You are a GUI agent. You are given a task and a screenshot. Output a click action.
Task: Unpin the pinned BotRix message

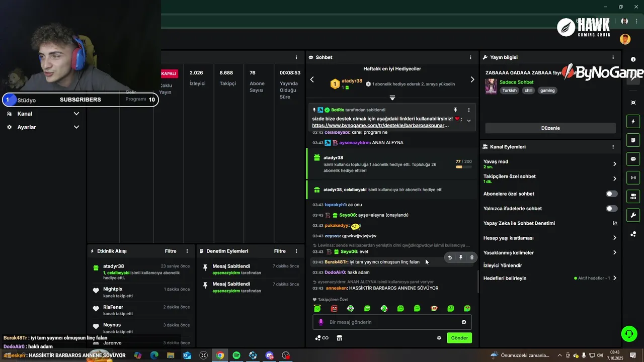[x=455, y=110]
